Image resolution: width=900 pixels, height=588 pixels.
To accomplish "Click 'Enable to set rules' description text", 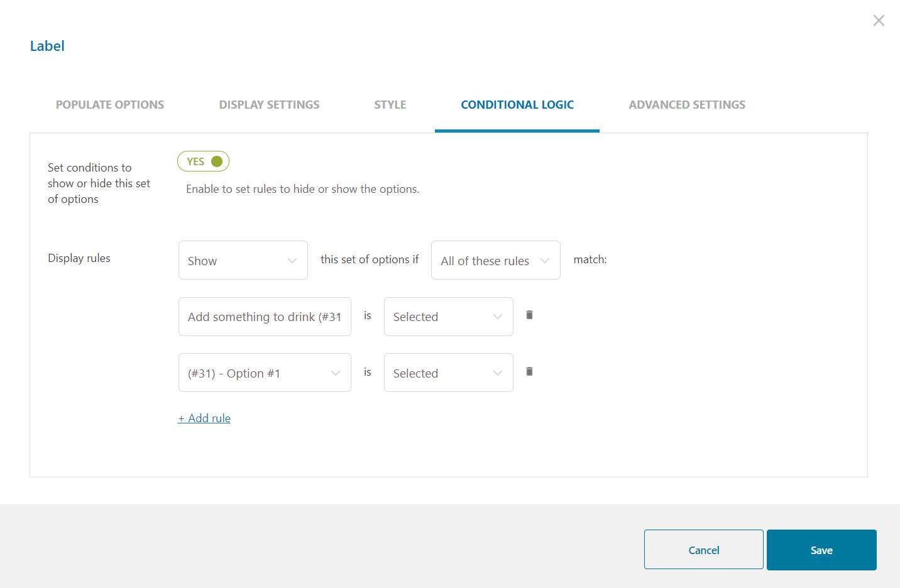I will (303, 189).
